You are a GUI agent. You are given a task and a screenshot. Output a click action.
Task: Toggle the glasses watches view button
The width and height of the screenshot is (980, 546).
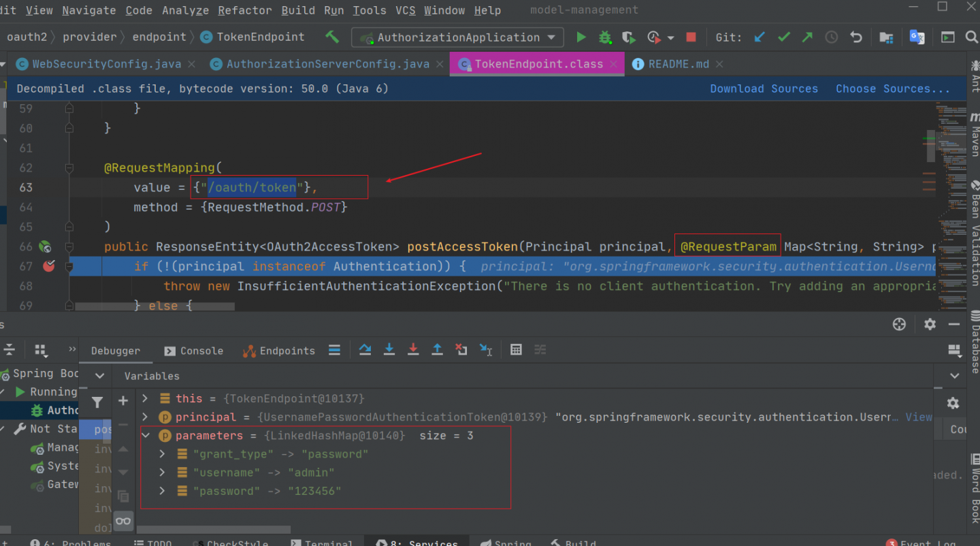[123, 521]
